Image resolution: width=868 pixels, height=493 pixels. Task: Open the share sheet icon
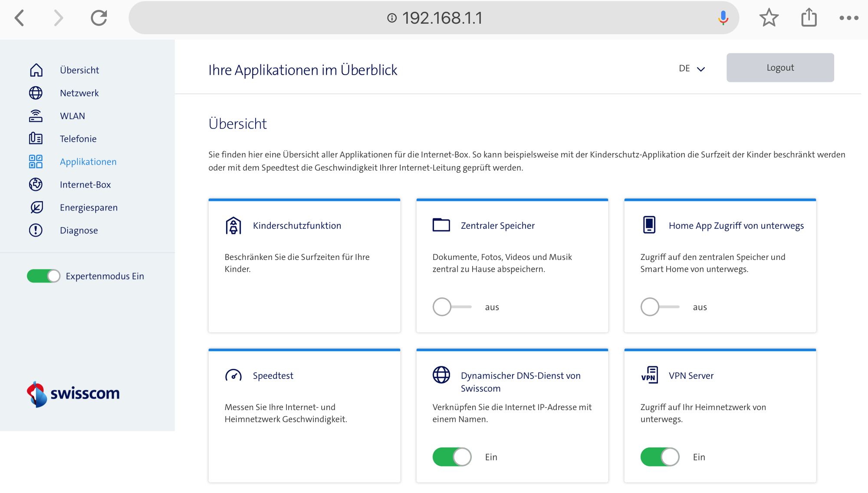tap(809, 18)
